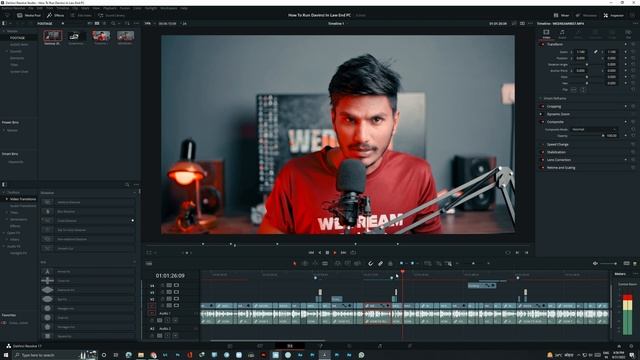Image resolution: width=640 pixels, height=360 pixels.
Task: Jump to first frame of timeline
Action: (311, 253)
